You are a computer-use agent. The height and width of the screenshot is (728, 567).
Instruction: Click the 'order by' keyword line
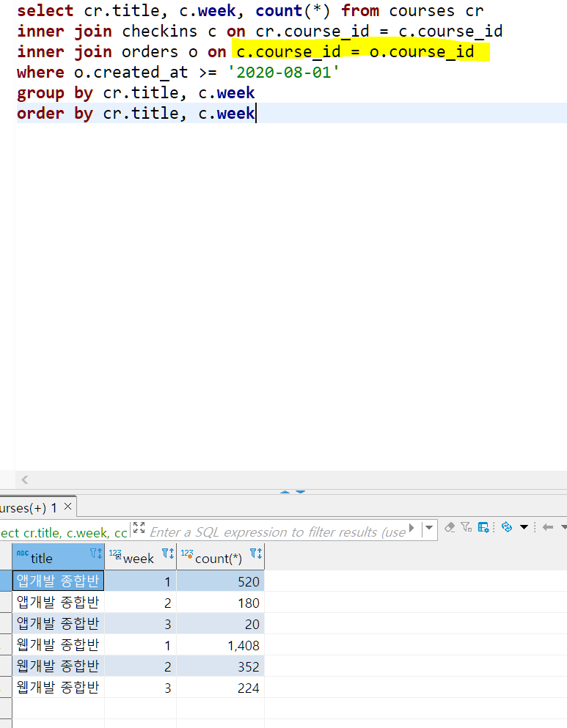tap(55, 114)
